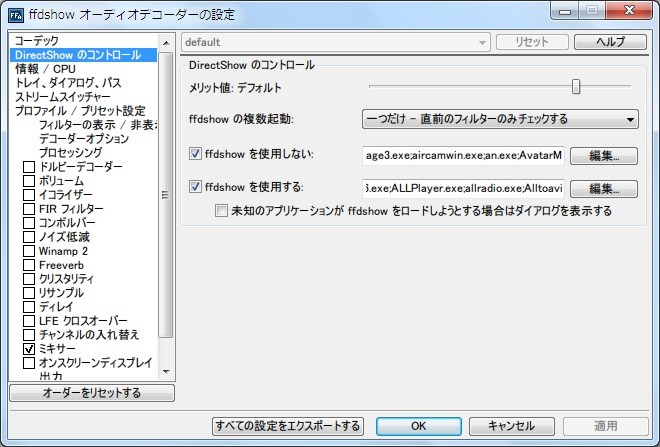660x447 pixels.
Task: Open デコーダーオプション page
Action: pos(84,139)
